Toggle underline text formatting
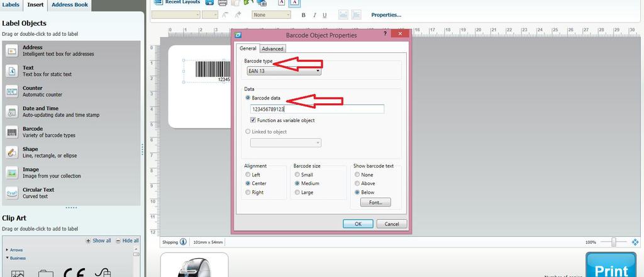The width and height of the screenshot is (644, 277). 325,15
